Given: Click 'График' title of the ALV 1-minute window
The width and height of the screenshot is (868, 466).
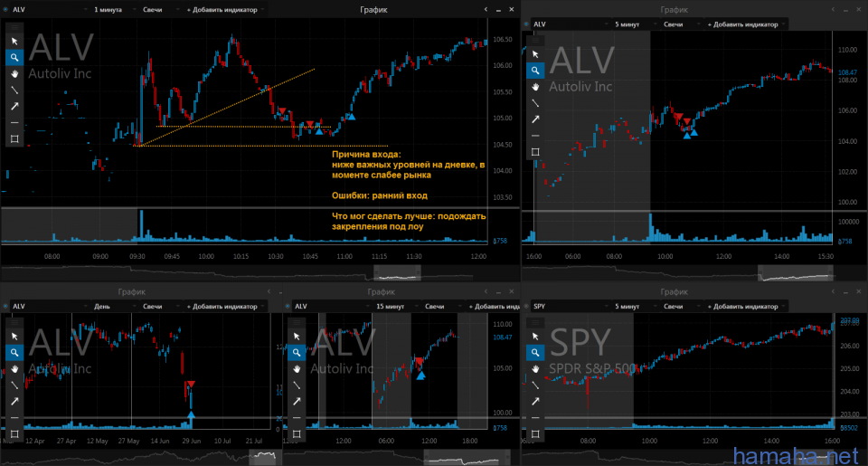Looking at the screenshot, I should (373, 9).
